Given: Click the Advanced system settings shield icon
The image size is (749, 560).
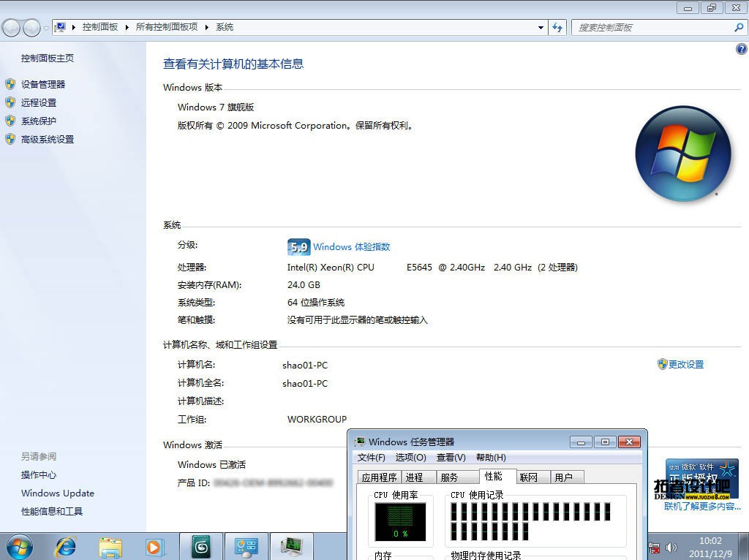Looking at the screenshot, I should [10, 140].
